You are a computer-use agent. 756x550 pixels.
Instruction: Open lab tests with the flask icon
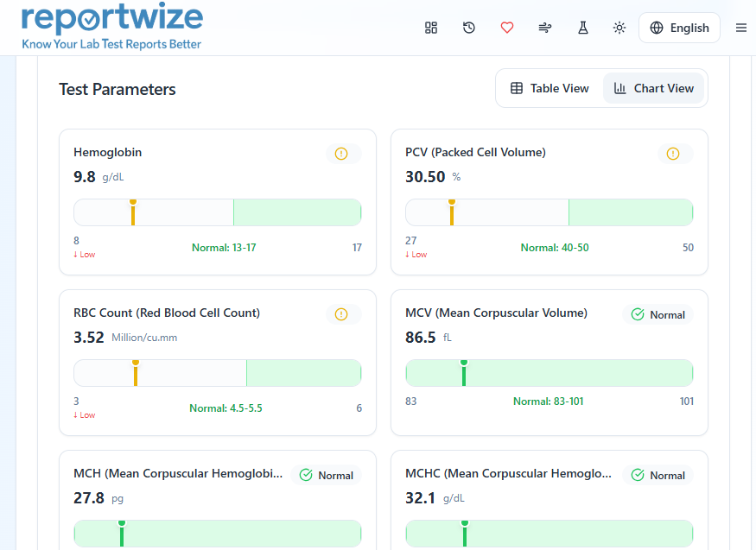pyautogui.click(x=582, y=27)
